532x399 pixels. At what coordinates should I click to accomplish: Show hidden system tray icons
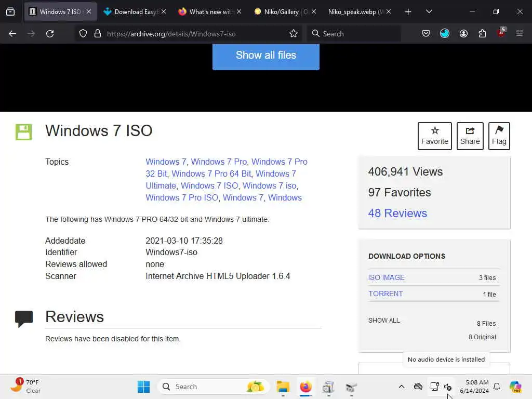point(402,387)
